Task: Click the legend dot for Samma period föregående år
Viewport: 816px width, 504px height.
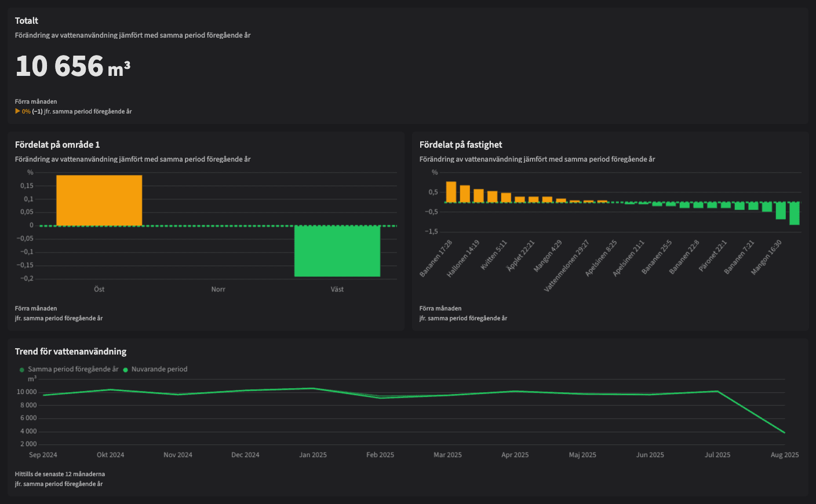Action: pyautogui.click(x=21, y=368)
